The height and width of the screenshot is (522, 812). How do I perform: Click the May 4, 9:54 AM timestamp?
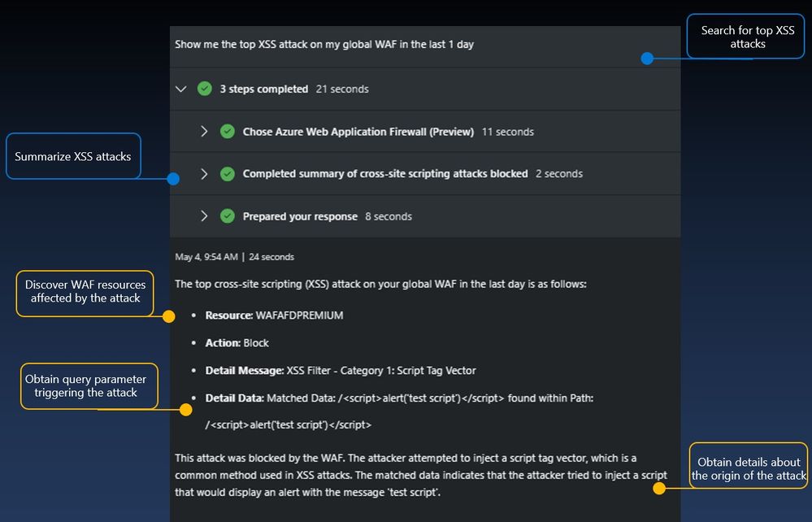(207, 257)
